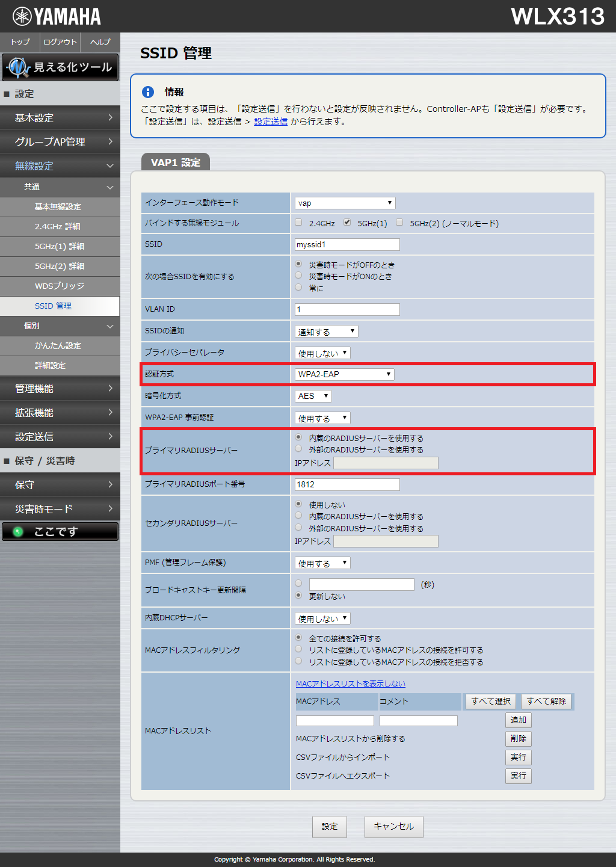Click the 設定 submit button
Viewport: 616px width, 867px height.
click(330, 827)
